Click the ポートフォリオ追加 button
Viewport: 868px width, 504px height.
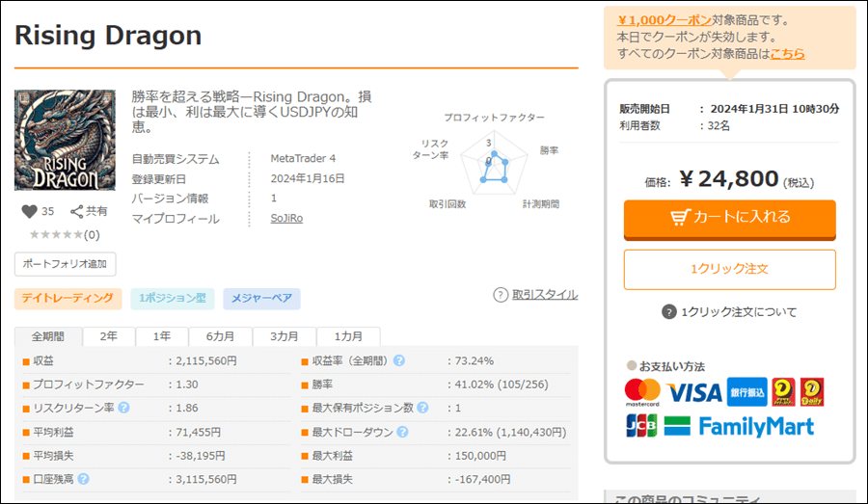(66, 264)
